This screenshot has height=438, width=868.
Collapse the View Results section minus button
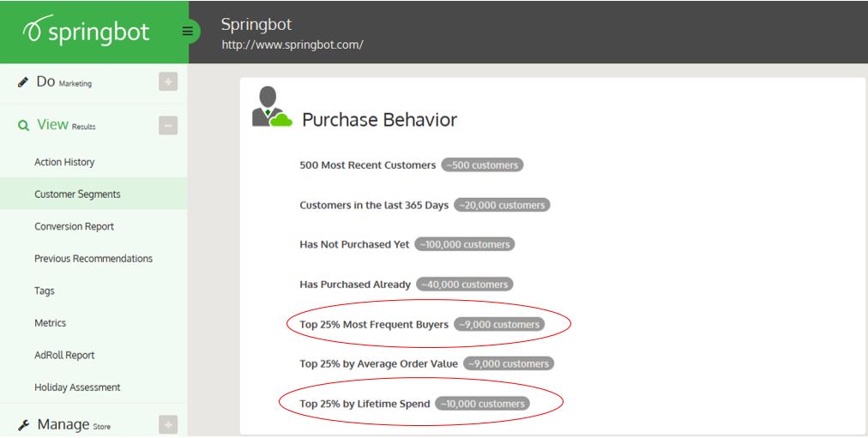[x=168, y=126]
